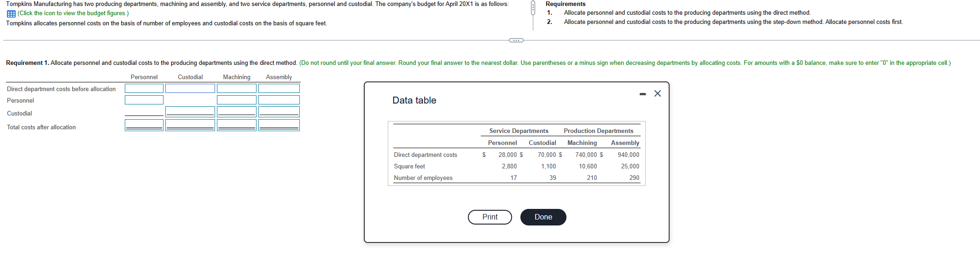Select Custodial row Custodial column input

click(x=190, y=112)
